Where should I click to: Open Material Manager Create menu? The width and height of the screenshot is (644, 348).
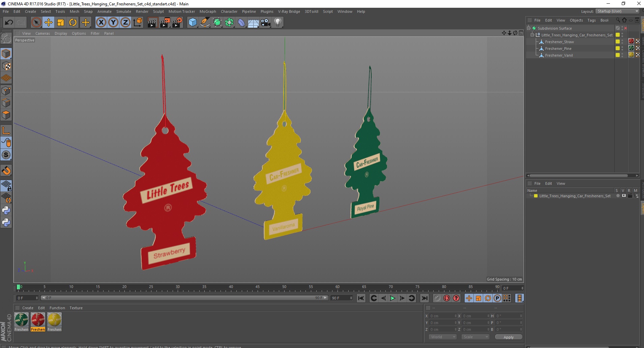click(x=28, y=308)
